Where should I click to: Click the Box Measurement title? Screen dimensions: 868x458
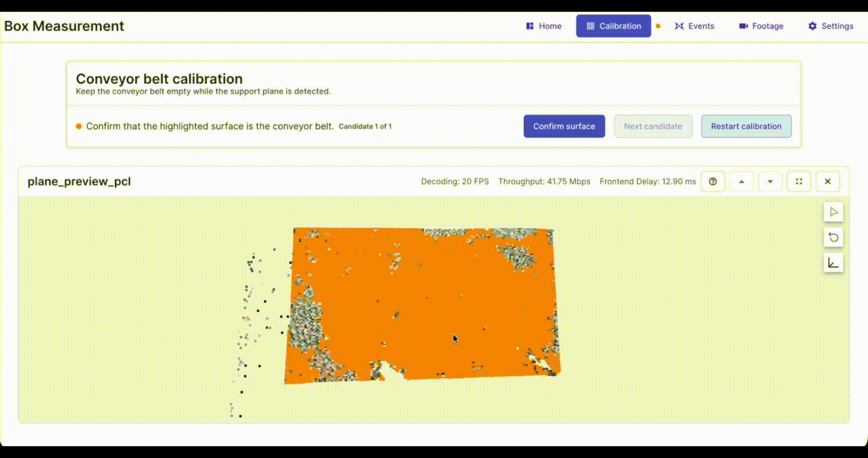64,26
